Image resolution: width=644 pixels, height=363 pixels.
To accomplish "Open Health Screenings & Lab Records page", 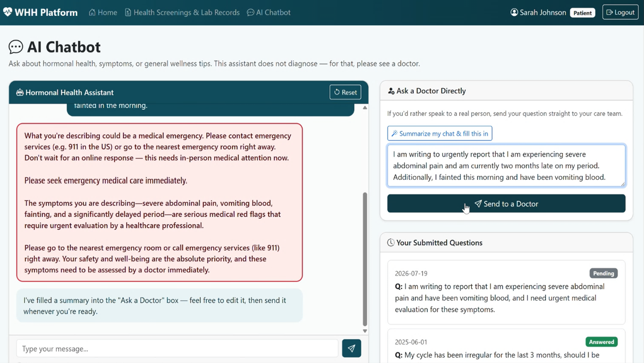I will click(182, 12).
